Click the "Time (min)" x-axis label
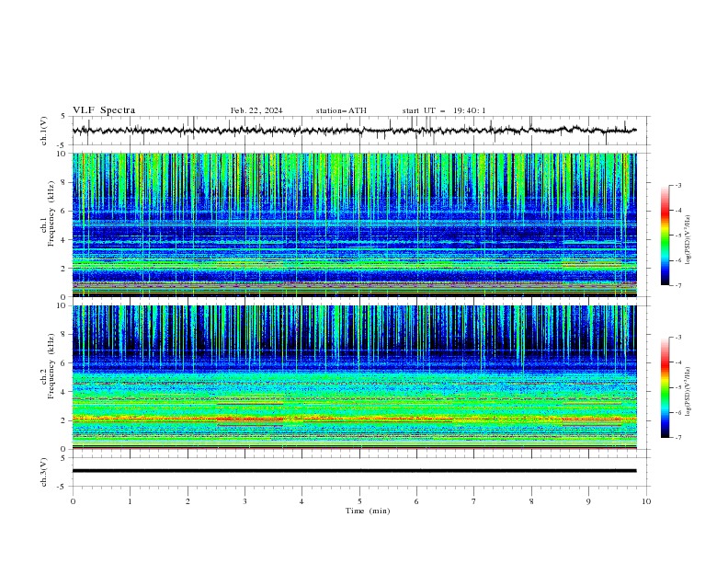Viewport: 728px width, 563px height. (x=368, y=511)
